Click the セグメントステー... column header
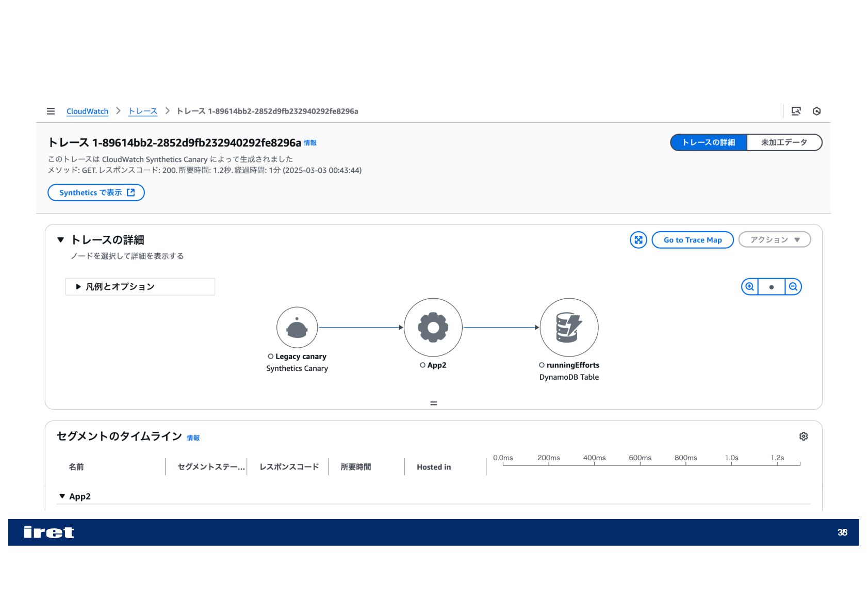868x614 pixels. coord(211,467)
